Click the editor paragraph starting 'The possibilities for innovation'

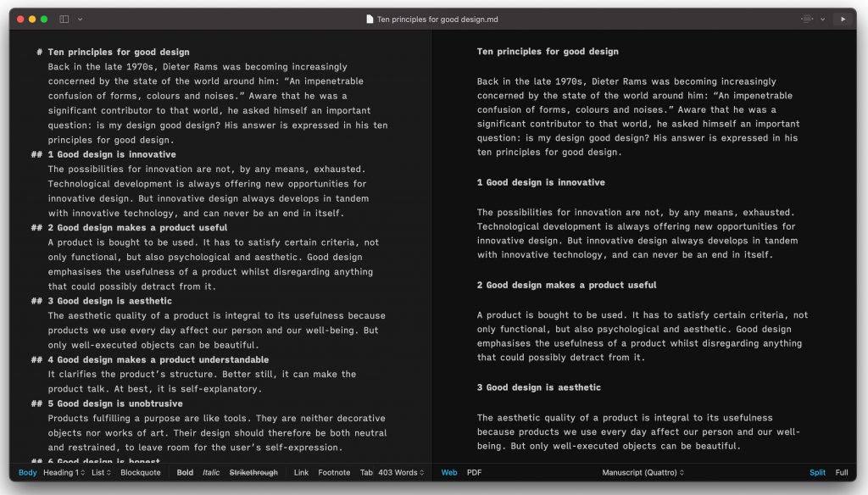point(209,191)
